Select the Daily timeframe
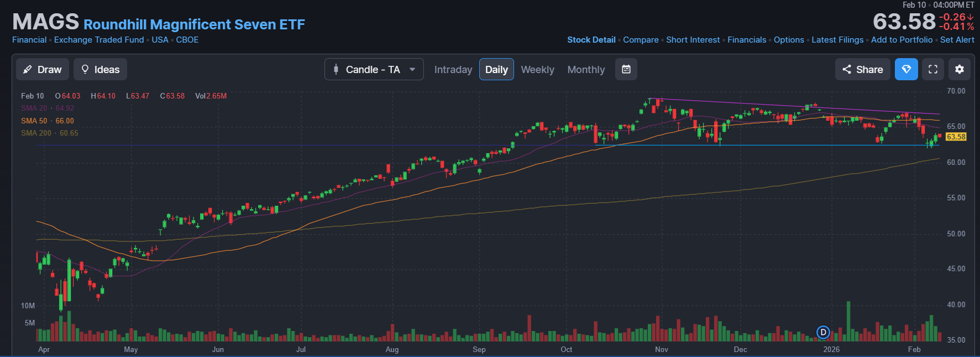Viewport: 980px width, 357px height. tap(496, 69)
